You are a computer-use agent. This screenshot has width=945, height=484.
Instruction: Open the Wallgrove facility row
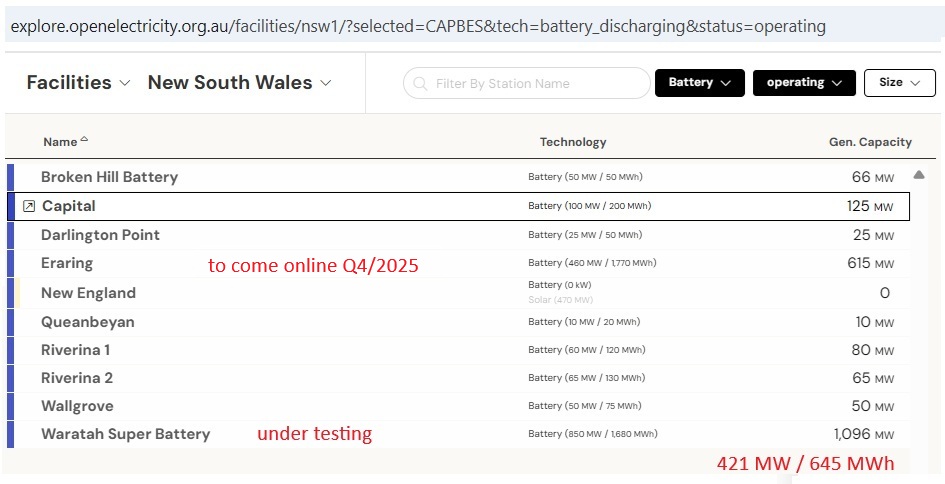pyautogui.click(x=77, y=406)
